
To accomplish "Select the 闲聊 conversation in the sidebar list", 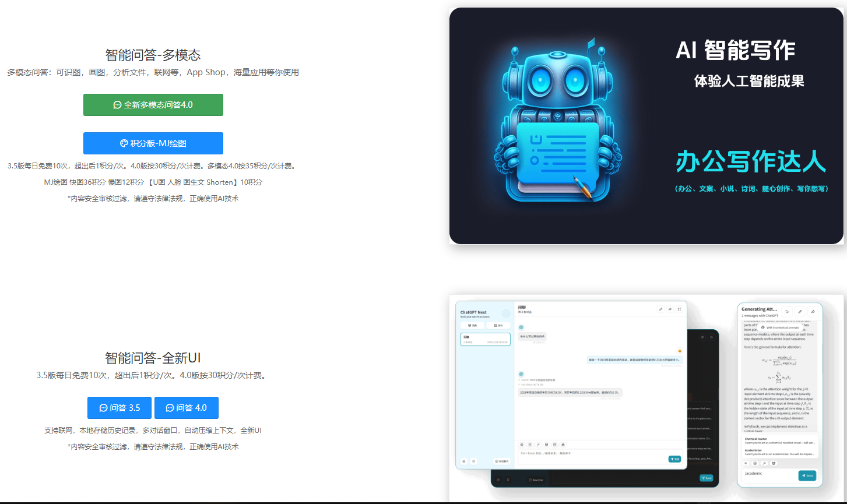I will click(x=485, y=339).
